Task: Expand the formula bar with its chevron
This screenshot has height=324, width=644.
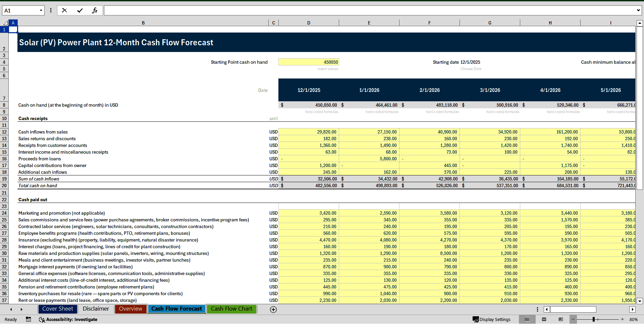Action: pos(639,10)
